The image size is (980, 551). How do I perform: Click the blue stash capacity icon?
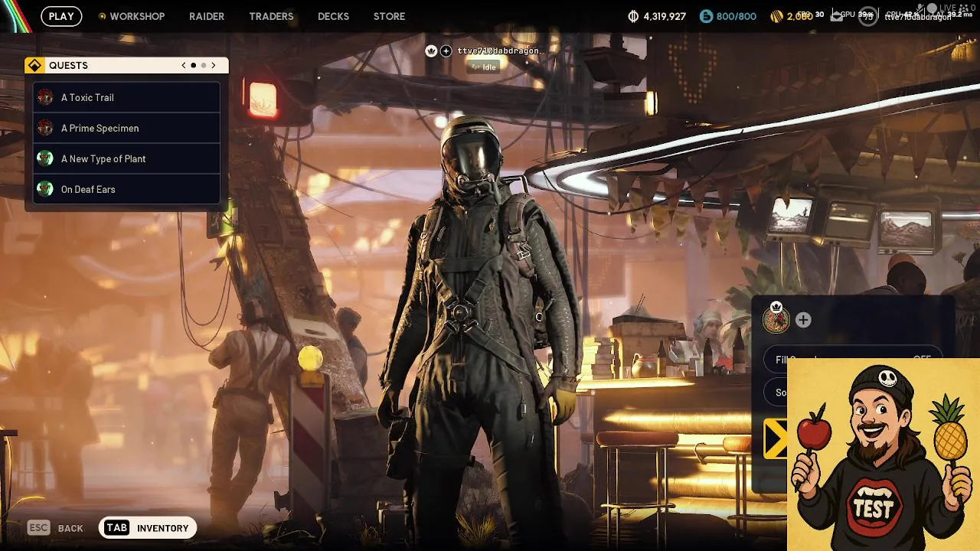point(706,16)
